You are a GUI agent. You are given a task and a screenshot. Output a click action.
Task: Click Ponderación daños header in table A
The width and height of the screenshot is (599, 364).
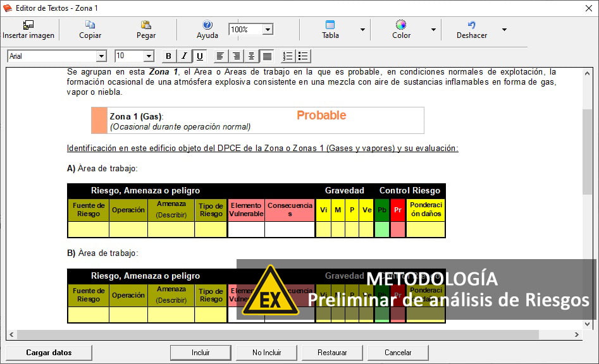tap(426, 210)
